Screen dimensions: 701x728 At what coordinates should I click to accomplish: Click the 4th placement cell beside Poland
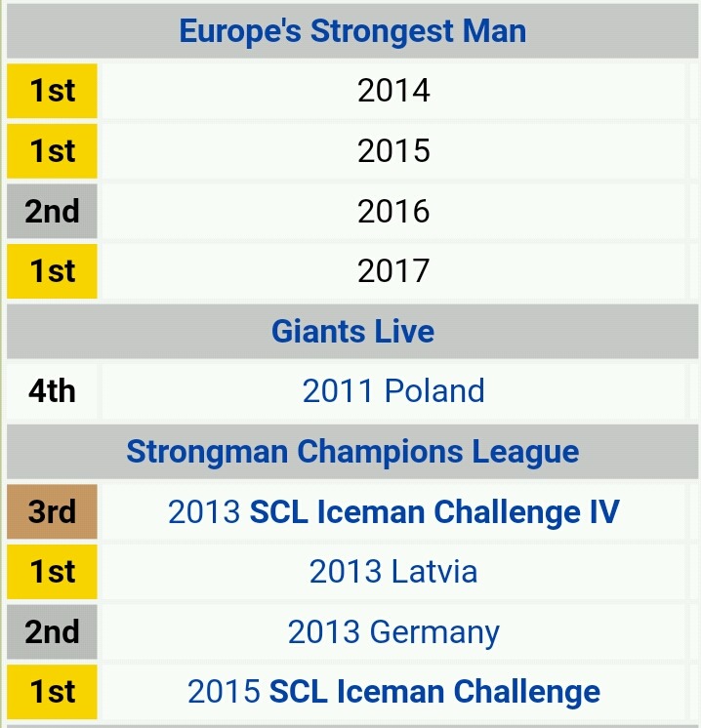53,391
